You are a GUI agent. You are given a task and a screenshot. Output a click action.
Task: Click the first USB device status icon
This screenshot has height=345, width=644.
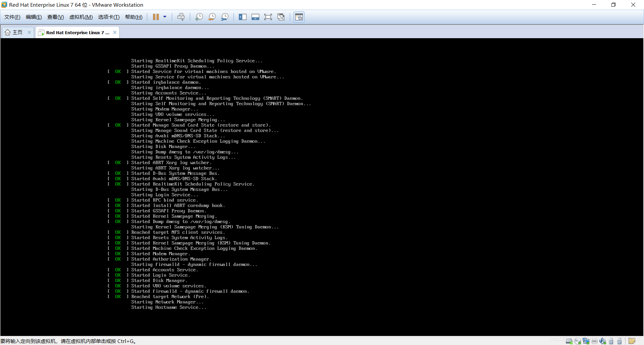pos(611,341)
